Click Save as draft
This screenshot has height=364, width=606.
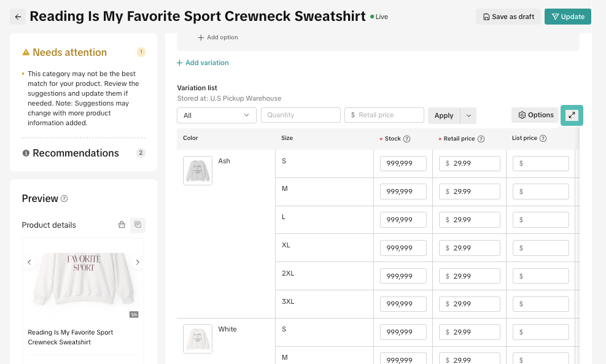click(508, 17)
